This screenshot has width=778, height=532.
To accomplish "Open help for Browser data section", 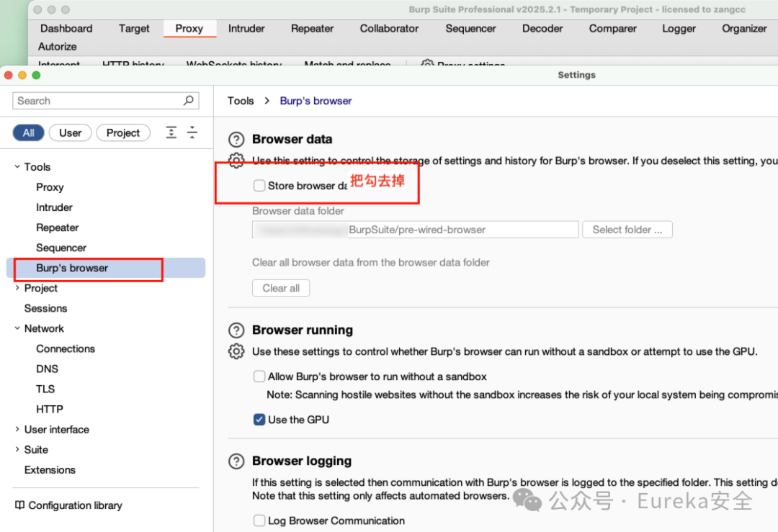I will coord(236,140).
